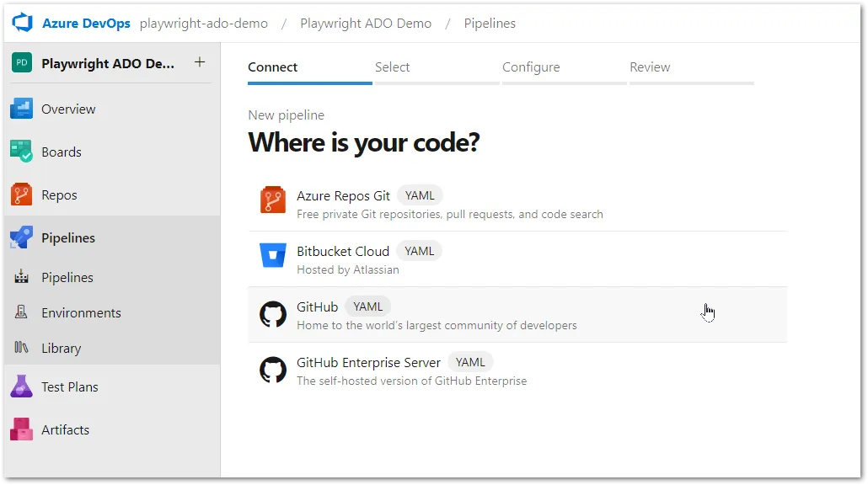
Task: Open the Repos section label
Action: [59, 195]
